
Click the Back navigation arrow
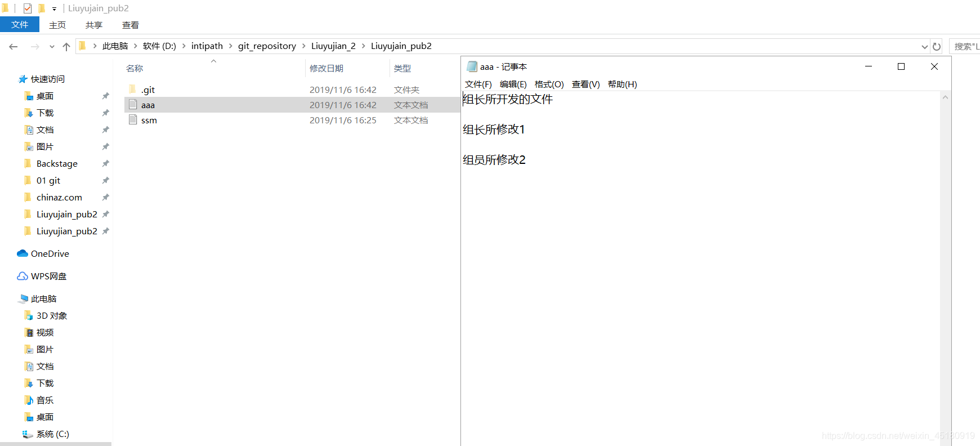[x=14, y=47]
